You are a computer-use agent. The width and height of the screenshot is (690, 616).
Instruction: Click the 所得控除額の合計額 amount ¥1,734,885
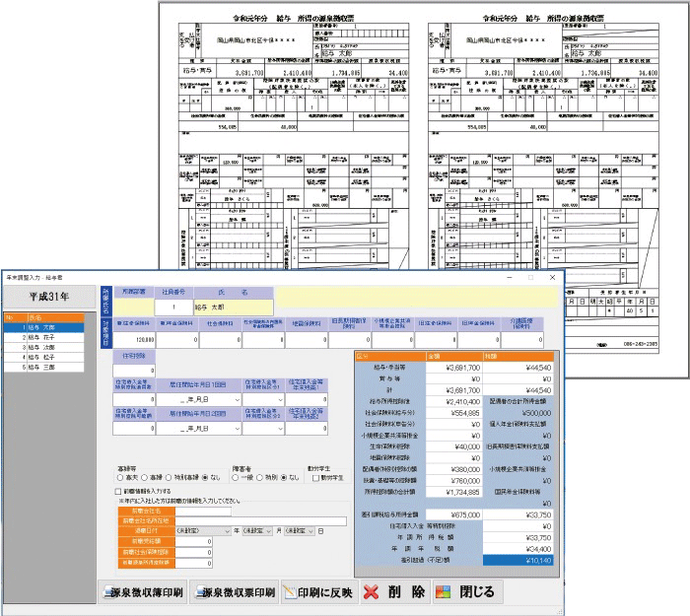pyautogui.click(x=453, y=493)
